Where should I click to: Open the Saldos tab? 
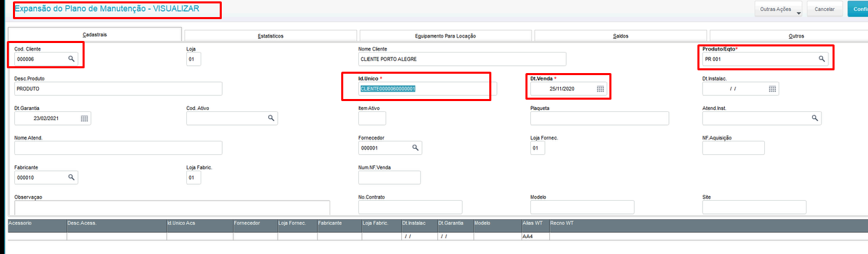point(620,36)
